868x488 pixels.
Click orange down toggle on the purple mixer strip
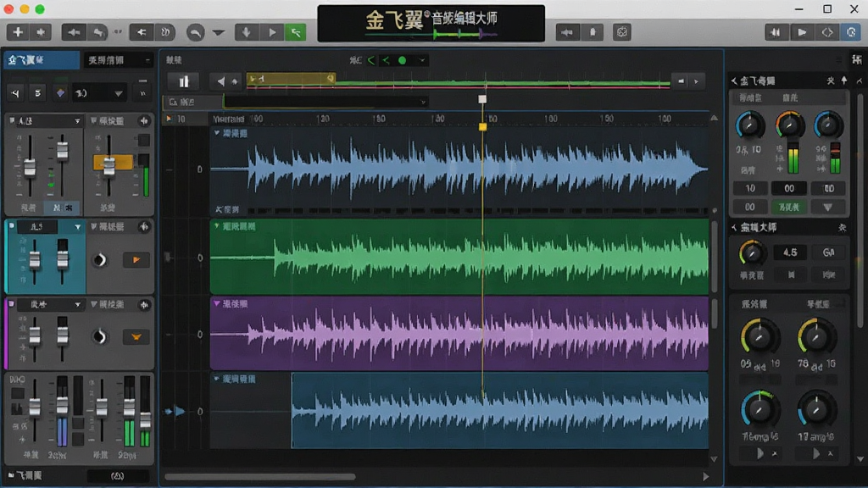click(136, 336)
